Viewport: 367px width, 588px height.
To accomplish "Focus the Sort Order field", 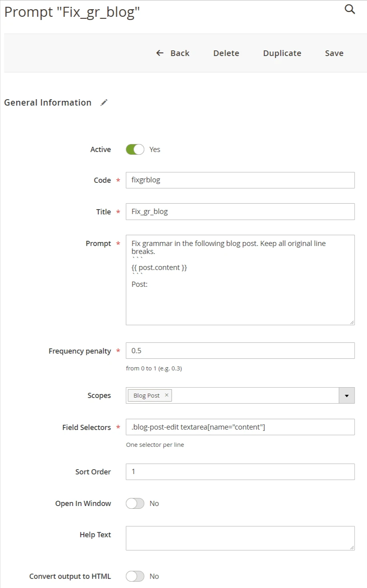I will tap(240, 472).
